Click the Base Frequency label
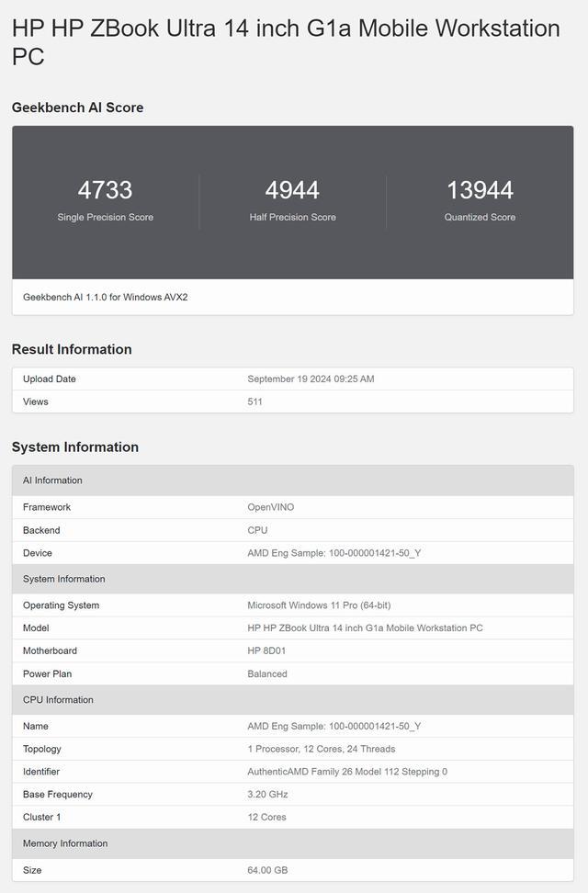Image resolution: width=588 pixels, height=893 pixels. [58, 795]
